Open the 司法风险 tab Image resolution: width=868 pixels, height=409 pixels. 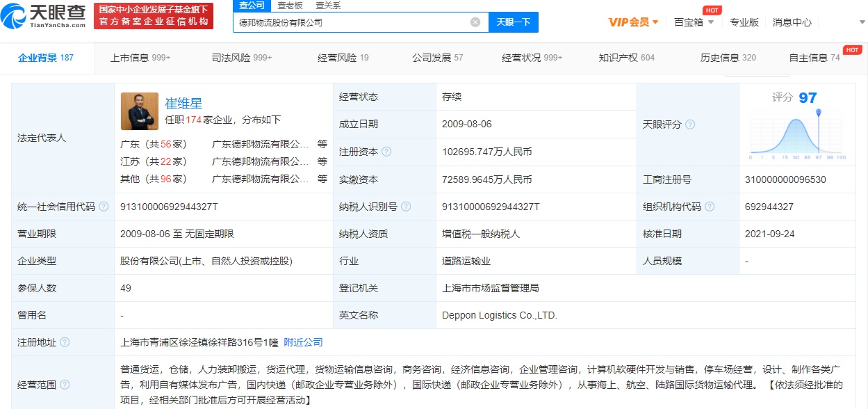pyautogui.click(x=242, y=58)
